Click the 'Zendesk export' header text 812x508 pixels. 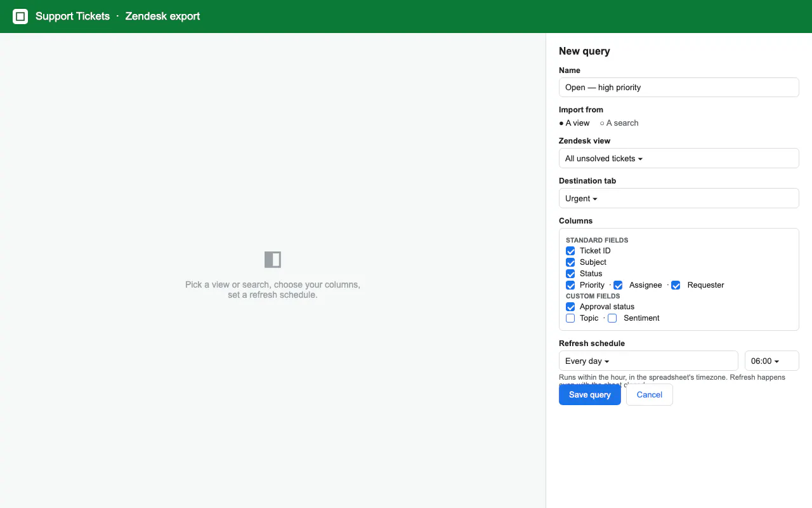(x=162, y=17)
